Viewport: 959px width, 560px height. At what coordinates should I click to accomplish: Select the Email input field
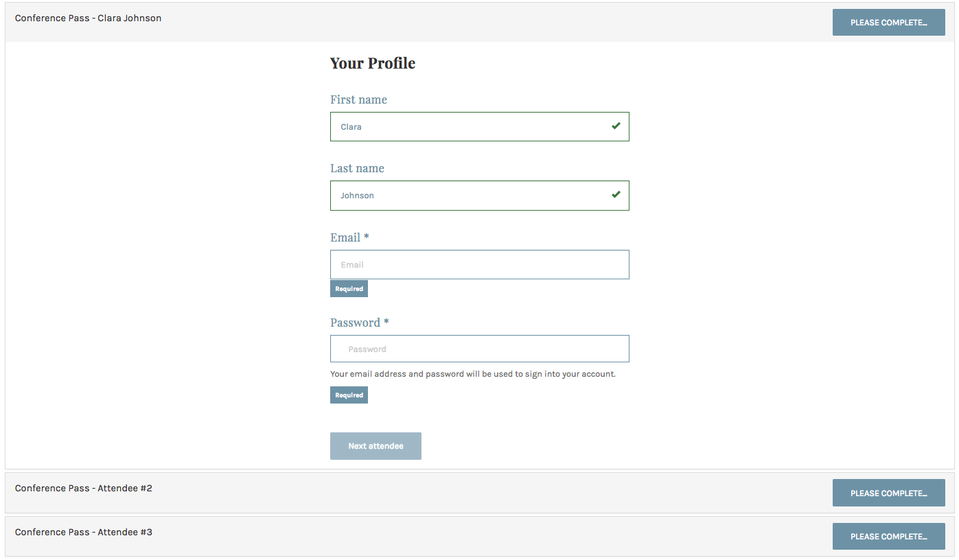point(479,264)
